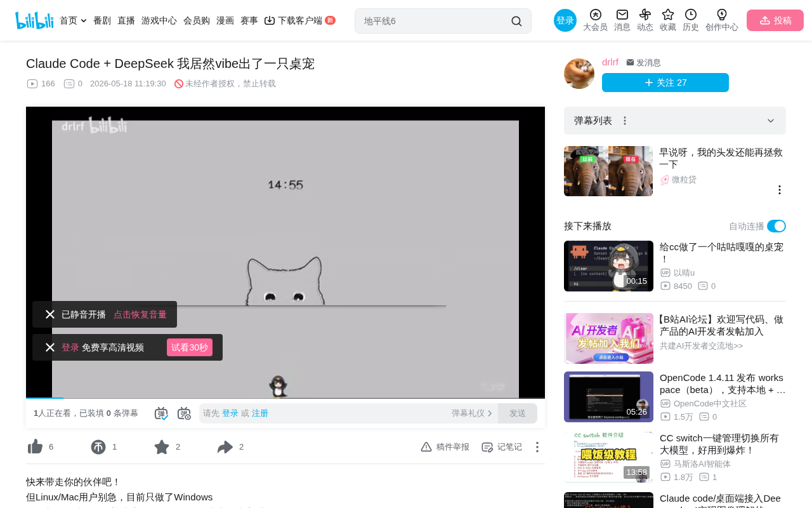Screen dimensions: 812x508
Task: Click 未经作者授权，禁止转载 notice
Action: click(225, 84)
